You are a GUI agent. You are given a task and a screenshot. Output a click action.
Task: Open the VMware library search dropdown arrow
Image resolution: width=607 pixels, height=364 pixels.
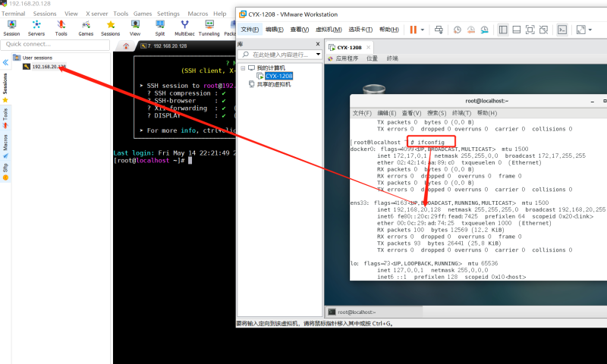click(x=318, y=55)
